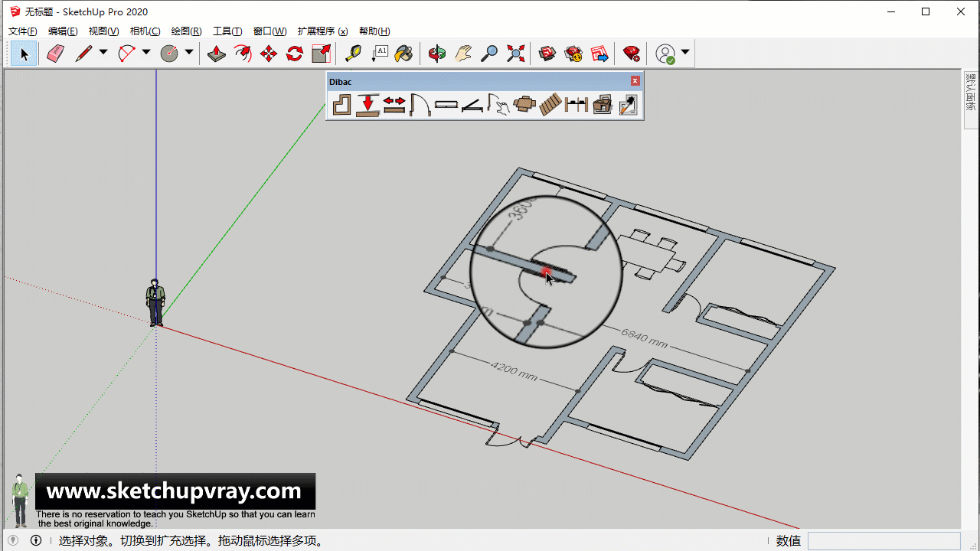Activate the Orbit camera tool
This screenshot has width=980, height=551.
click(x=437, y=54)
